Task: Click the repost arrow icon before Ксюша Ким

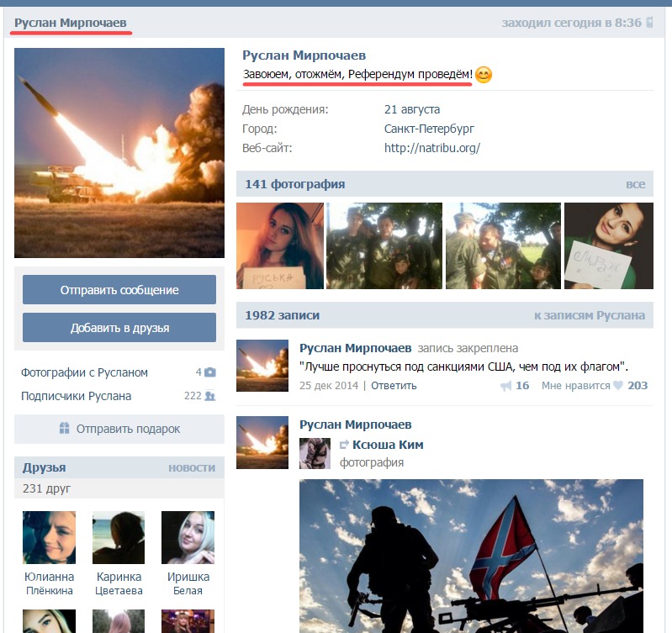Action: (x=344, y=445)
